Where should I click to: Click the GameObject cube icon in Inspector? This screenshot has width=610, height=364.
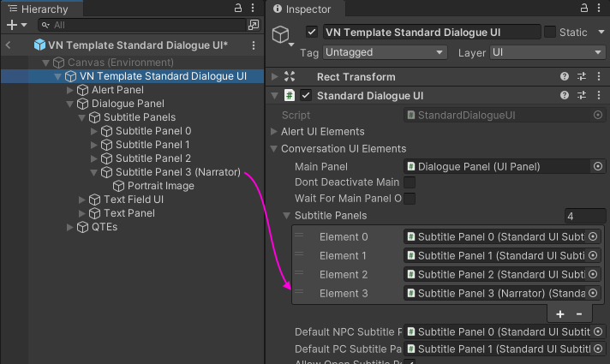coord(280,34)
